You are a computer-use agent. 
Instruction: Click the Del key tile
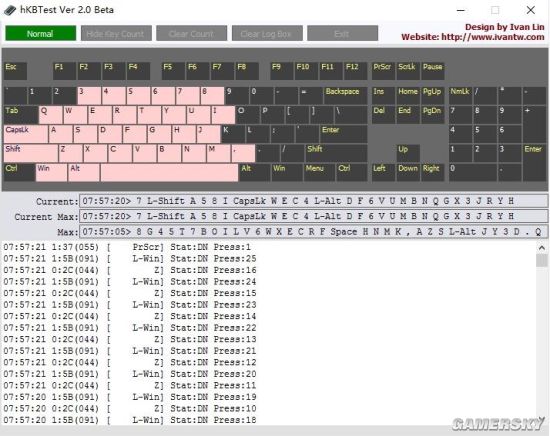(383, 115)
